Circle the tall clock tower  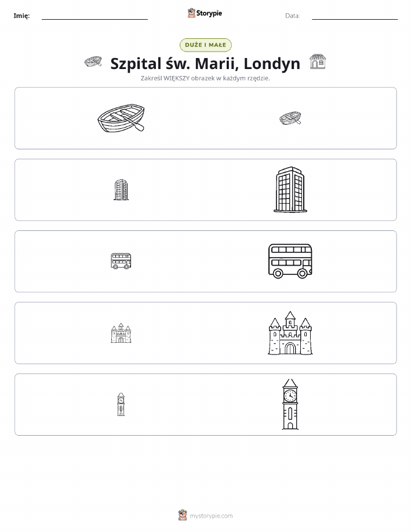[290, 404]
